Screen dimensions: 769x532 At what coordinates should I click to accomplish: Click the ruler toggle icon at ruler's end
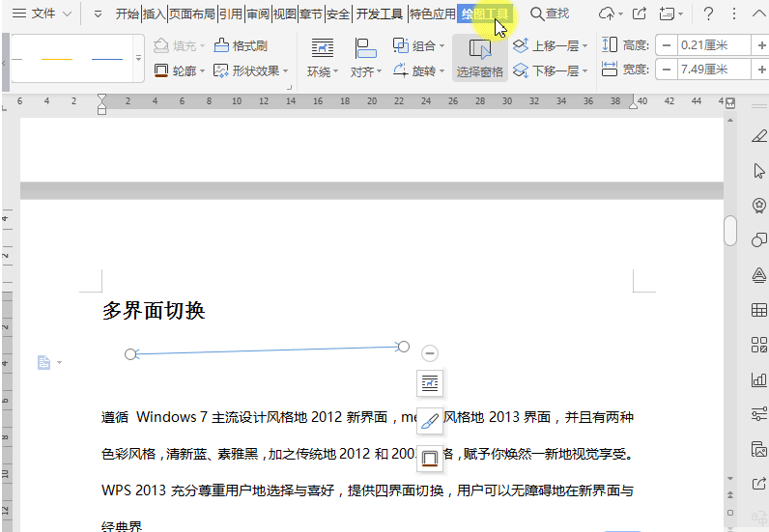click(x=730, y=103)
